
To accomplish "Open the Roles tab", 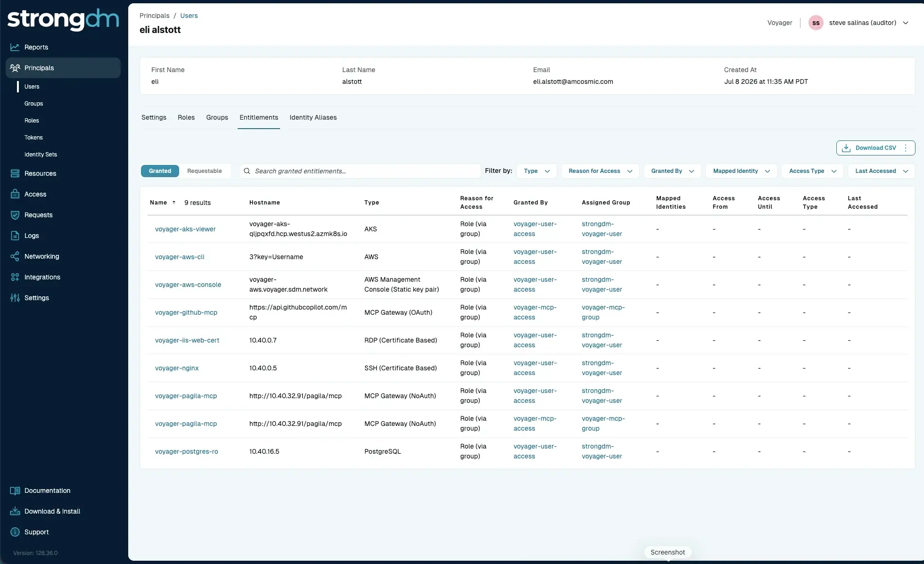I will [186, 117].
